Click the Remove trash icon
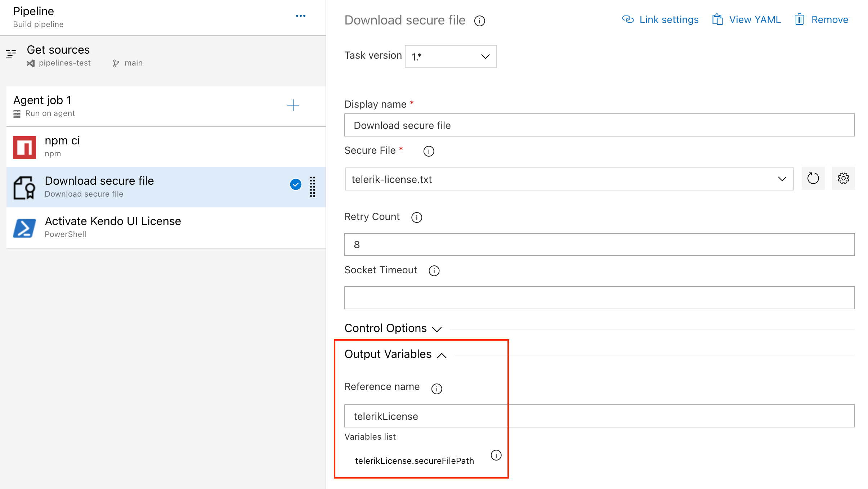The height and width of the screenshot is (489, 868). pos(800,20)
